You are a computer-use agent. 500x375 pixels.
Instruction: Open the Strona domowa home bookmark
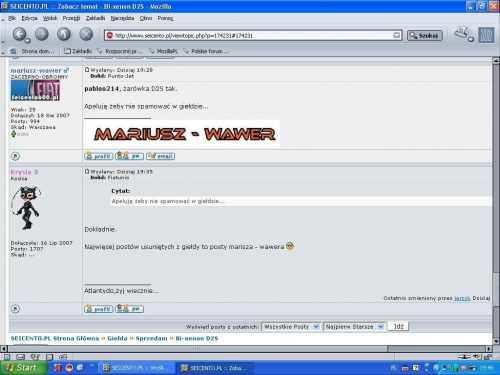(x=33, y=51)
